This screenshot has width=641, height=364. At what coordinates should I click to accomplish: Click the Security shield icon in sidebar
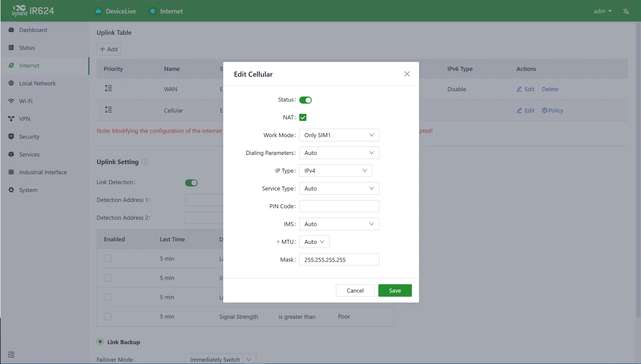(x=11, y=136)
